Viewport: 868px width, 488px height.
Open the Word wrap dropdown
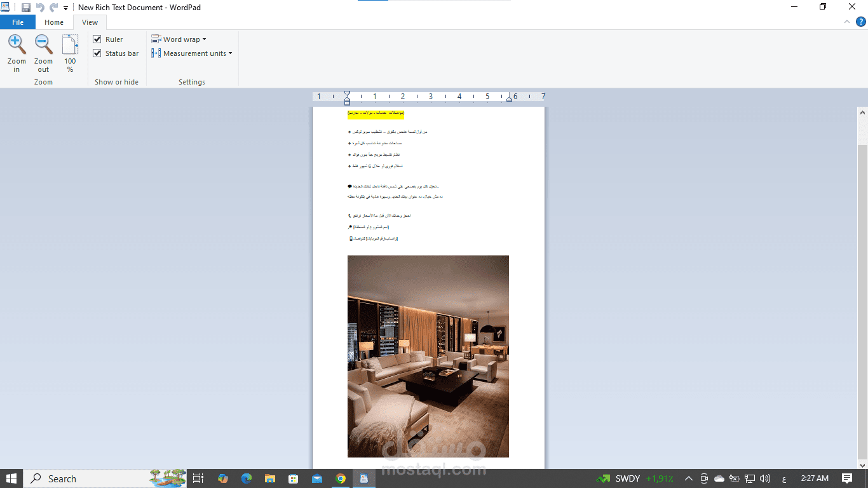tap(179, 39)
